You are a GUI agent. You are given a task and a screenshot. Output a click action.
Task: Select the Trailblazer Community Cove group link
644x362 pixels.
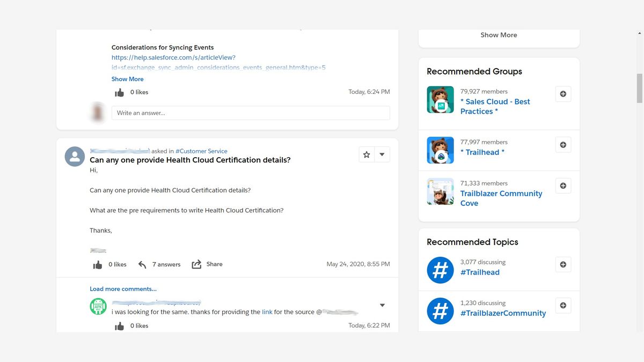pos(501,198)
